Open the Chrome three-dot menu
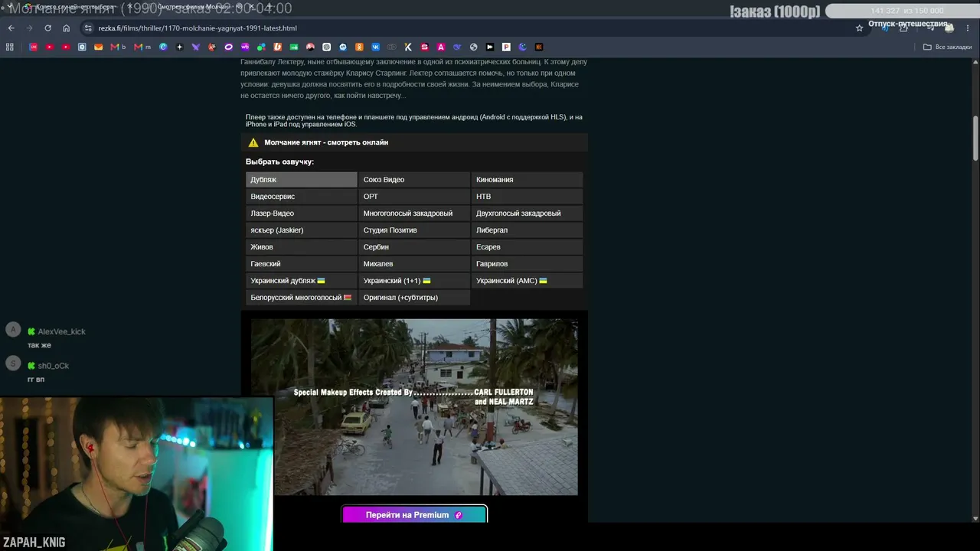Screen dimensions: 980x551 (x=969, y=28)
